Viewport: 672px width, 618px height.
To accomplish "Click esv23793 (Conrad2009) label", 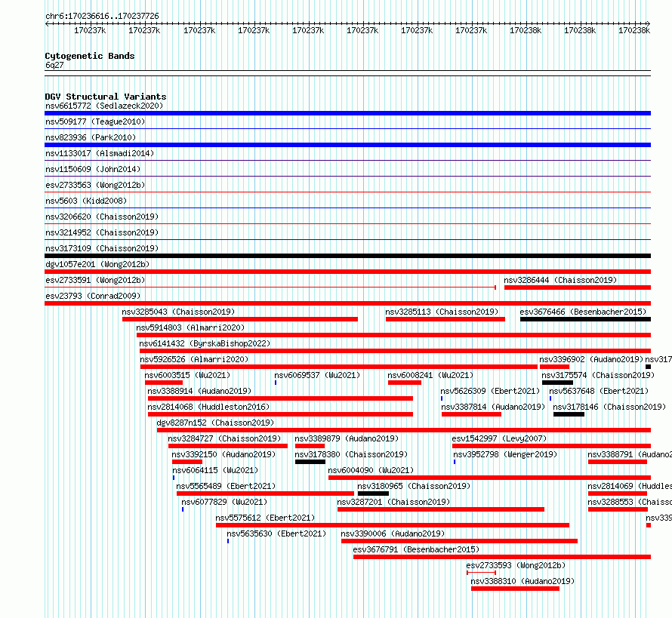I will tap(93, 296).
